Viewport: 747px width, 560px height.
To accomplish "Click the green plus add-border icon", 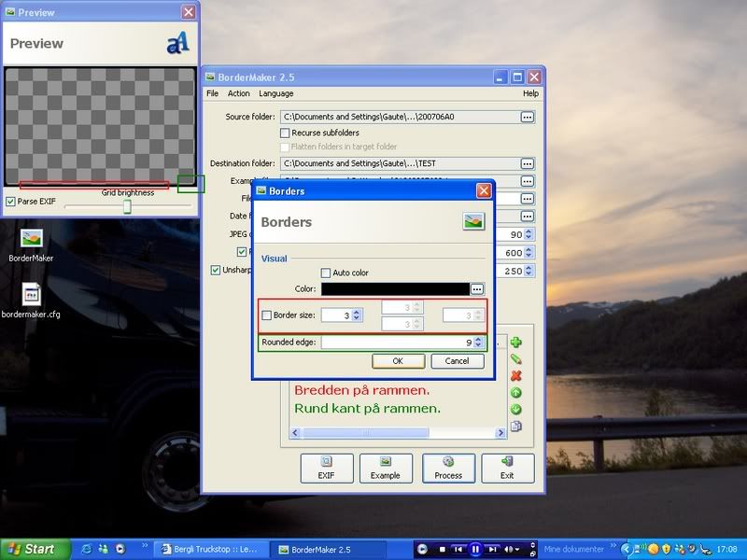I will click(x=516, y=343).
